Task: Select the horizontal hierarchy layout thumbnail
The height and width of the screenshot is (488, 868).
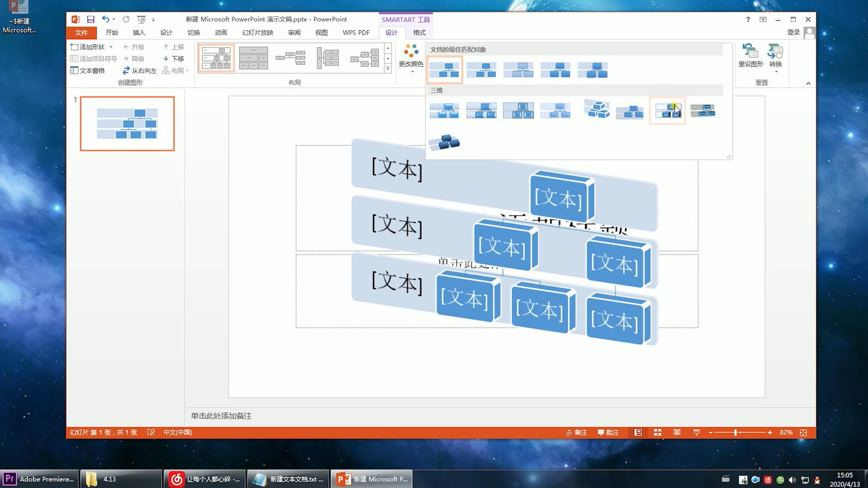Action: pyautogui.click(x=291, y=58)
